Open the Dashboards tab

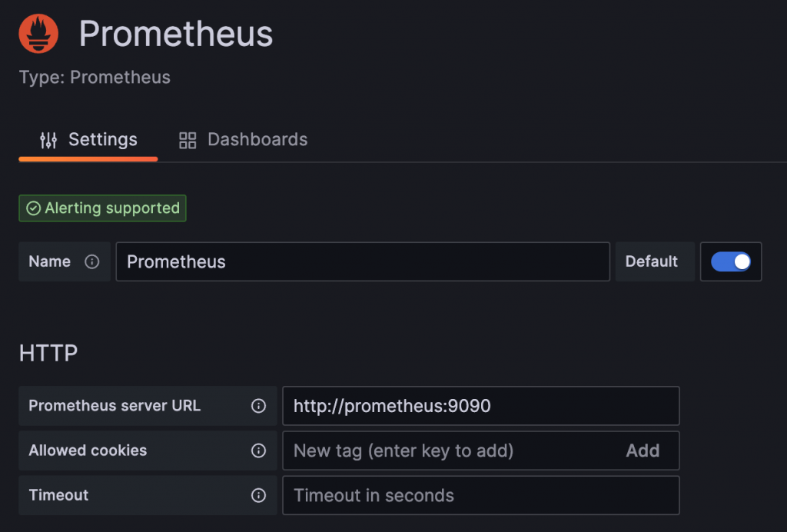pos(243,140)
